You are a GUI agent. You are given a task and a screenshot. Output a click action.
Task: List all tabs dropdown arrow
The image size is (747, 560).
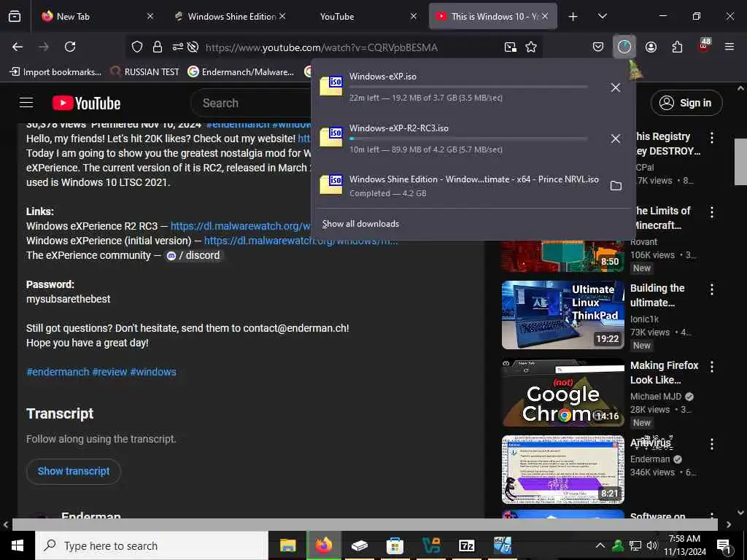point(602,16)
